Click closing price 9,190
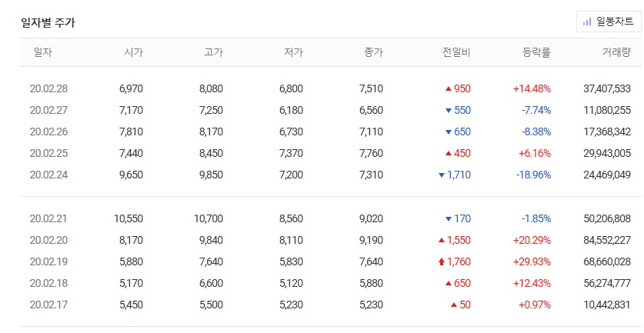Screen dimensions: 644x333 tap(371, 240)
